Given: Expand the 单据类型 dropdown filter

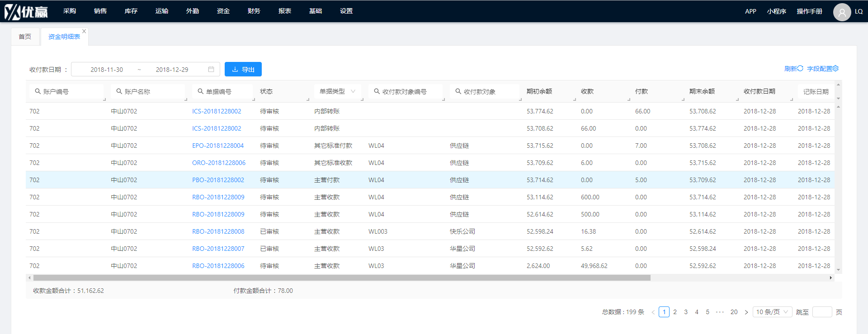Looking at the screenshot, I should pos(337,91).
